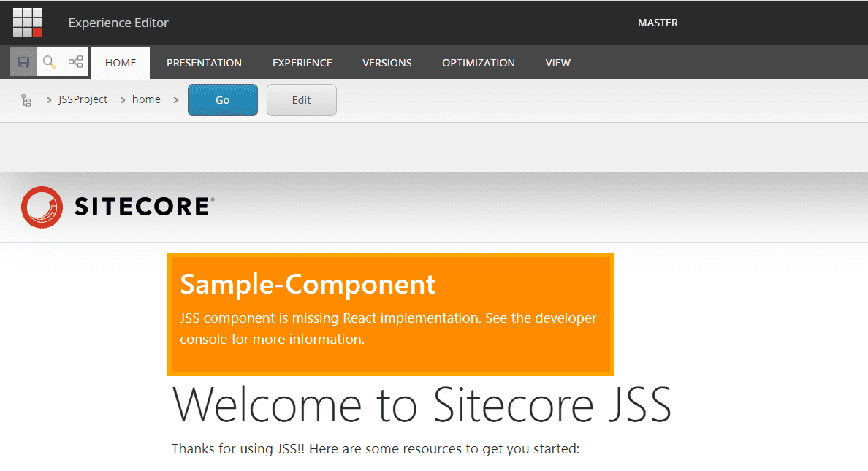This screenshot has height=471, width=868.
Task: Go to the VERSIONS tab
Action: (387, 63)
